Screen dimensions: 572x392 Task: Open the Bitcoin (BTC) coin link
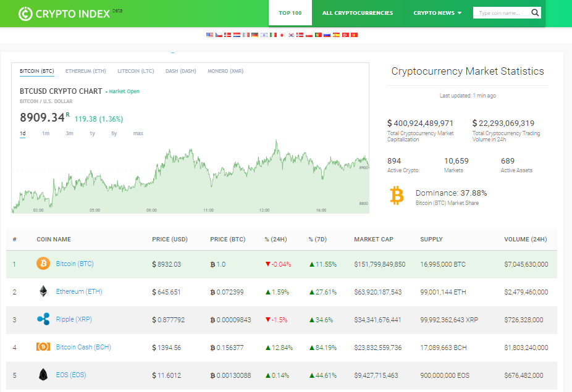(75, 264)
